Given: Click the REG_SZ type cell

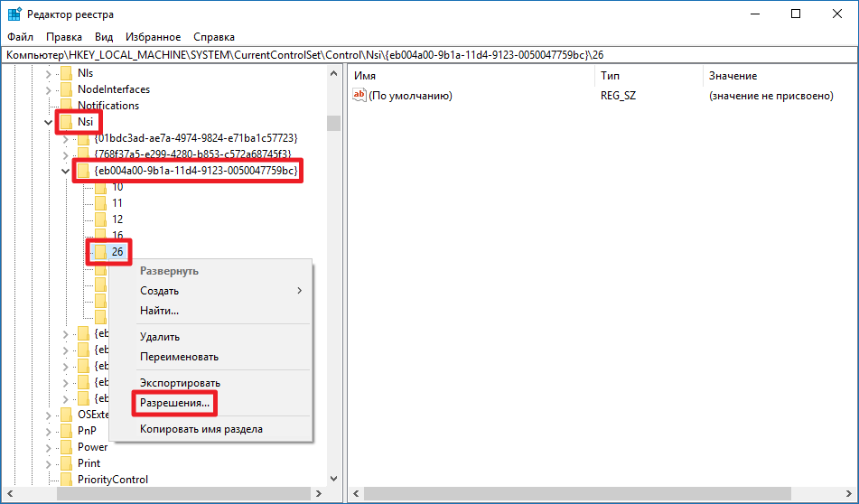Looking at the screenshot, I should point(618,96).
